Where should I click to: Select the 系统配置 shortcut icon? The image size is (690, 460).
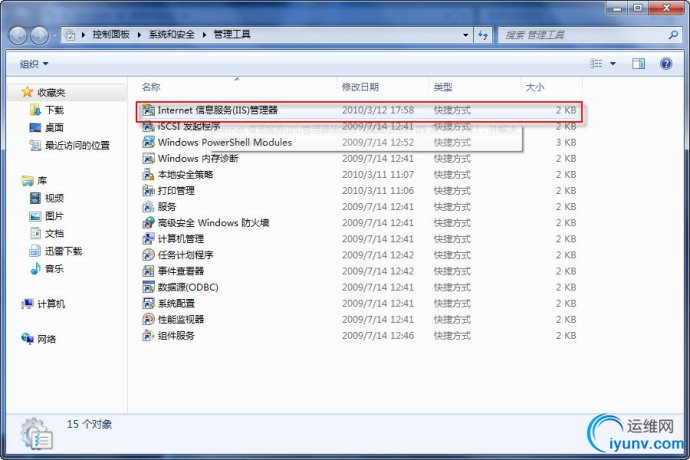[148, 303]
